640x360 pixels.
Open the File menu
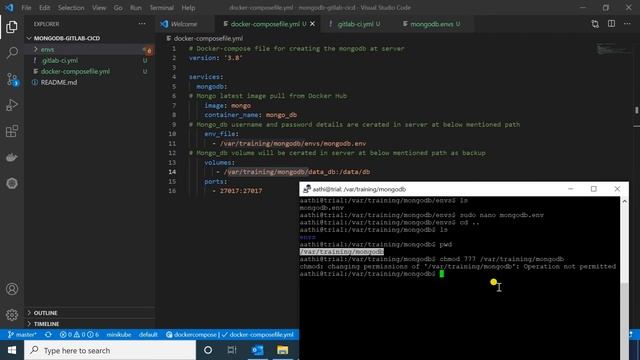pos(26,8)
